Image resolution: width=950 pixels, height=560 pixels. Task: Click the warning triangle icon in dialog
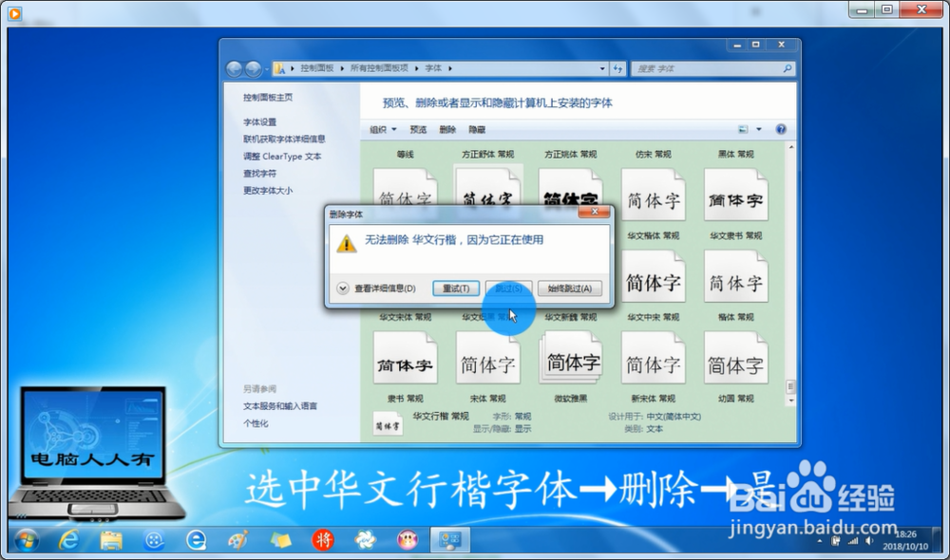tap(346, 243)
